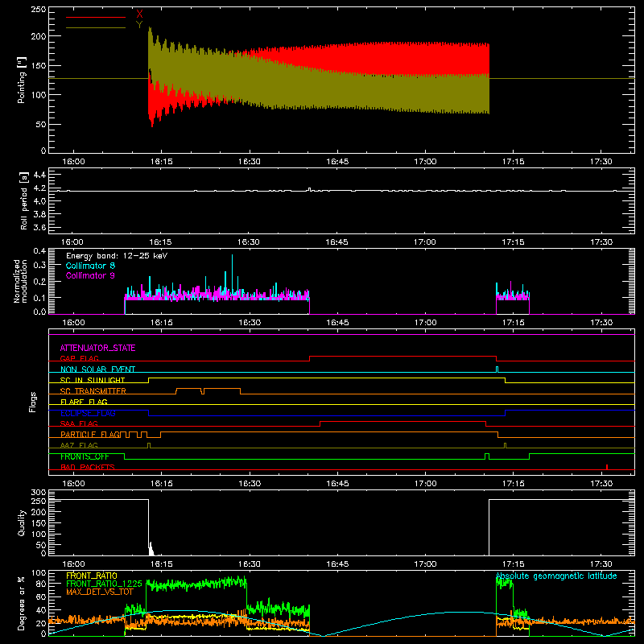Click 16:45 label under modulation plot
The width and height of the screenshot is (644, 644).
(337, 323)
